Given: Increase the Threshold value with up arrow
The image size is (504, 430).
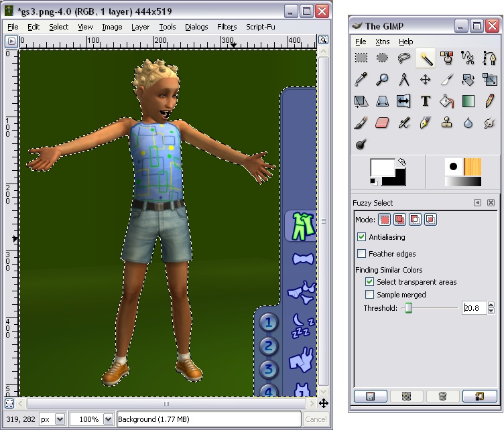Looking at the screenshot, I should tap(491, 305).
